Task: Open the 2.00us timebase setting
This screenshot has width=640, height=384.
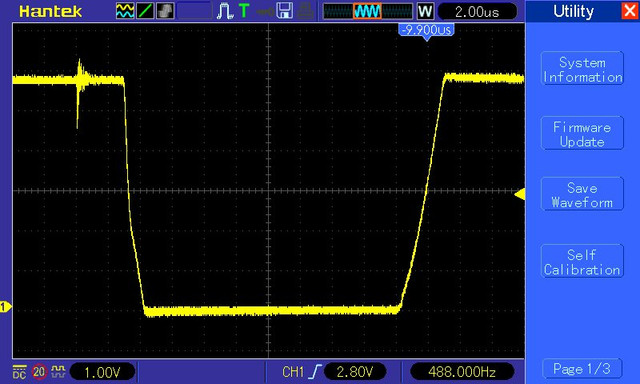Action: [x=477, y=11]
